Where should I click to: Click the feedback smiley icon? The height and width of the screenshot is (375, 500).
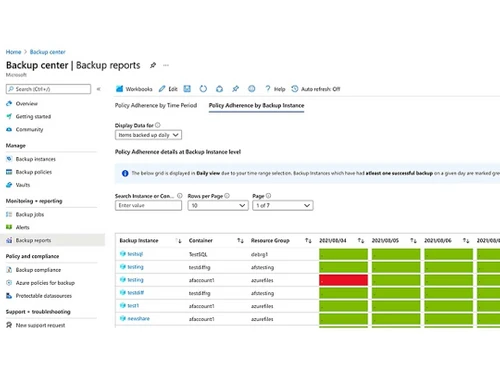(252, 89)
